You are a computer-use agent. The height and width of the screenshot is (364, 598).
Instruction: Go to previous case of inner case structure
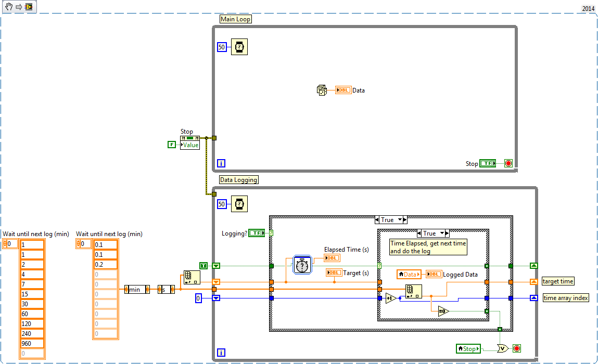[419, 233]
